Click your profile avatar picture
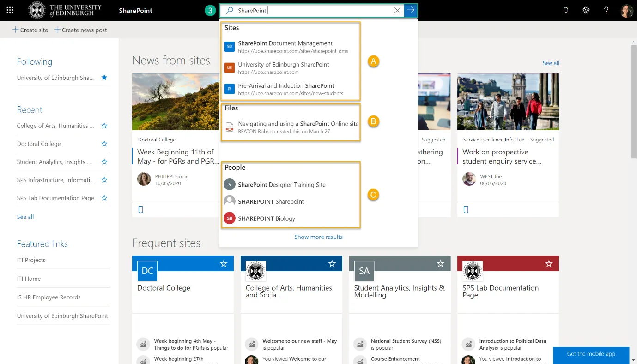This screenshot has width=637, height=364. pos(626,10)
